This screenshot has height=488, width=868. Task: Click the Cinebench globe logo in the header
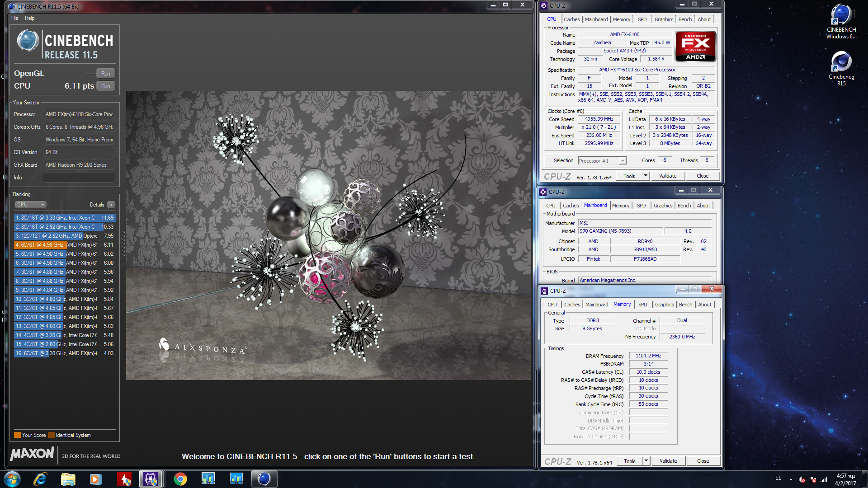click(28, 41)
